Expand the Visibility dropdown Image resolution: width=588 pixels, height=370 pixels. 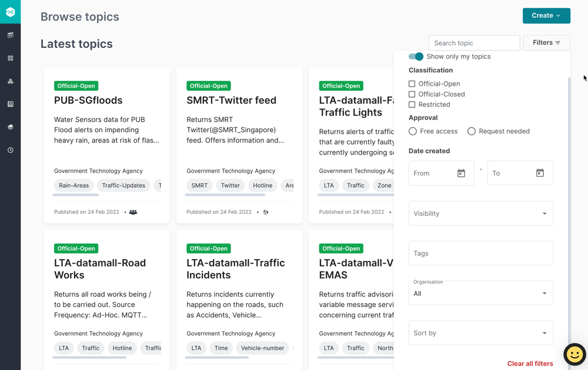tap(480, 214)
